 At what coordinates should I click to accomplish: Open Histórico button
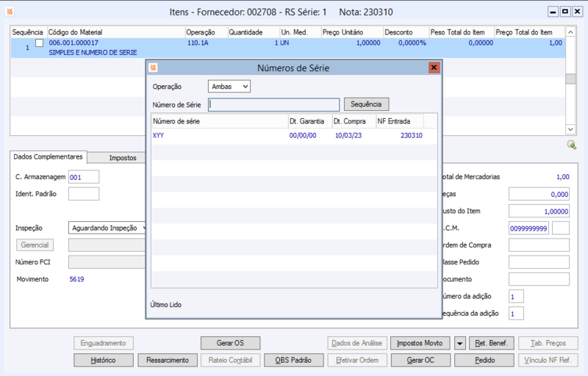[x=103, y=361]
